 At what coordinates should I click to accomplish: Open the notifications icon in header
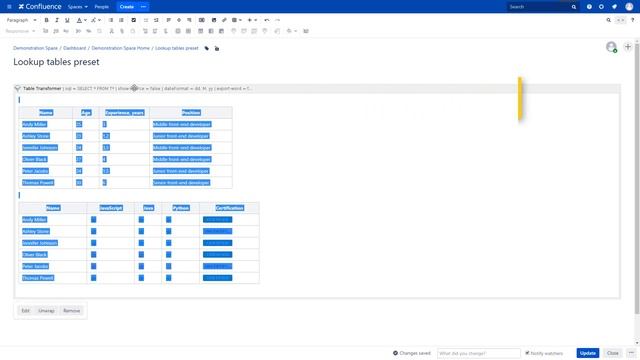click(614, 7)
